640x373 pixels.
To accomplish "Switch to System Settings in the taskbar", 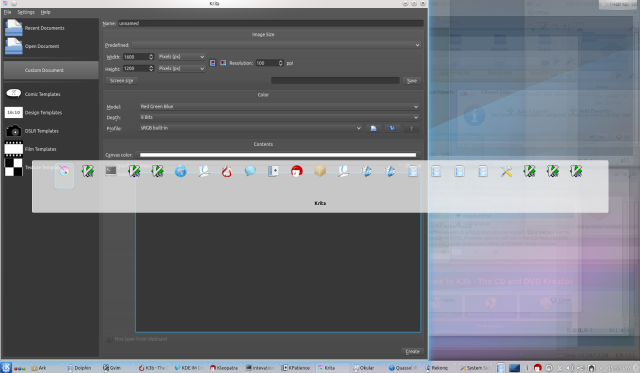I will coord(476,368).
